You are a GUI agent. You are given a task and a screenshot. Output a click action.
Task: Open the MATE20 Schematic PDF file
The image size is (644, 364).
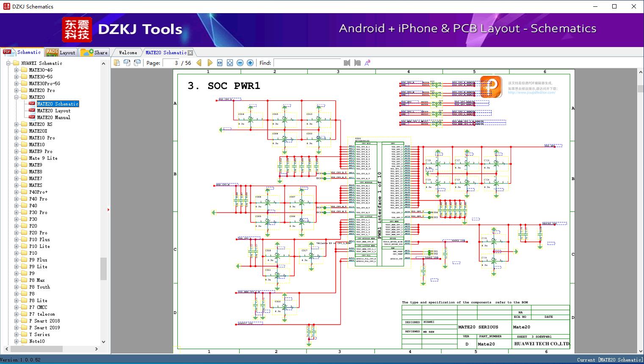[x=58, y=104]
